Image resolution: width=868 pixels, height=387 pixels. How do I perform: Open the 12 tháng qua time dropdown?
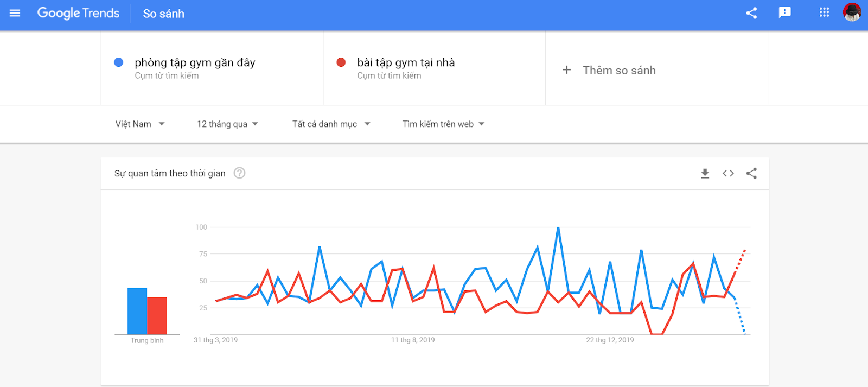227,124
